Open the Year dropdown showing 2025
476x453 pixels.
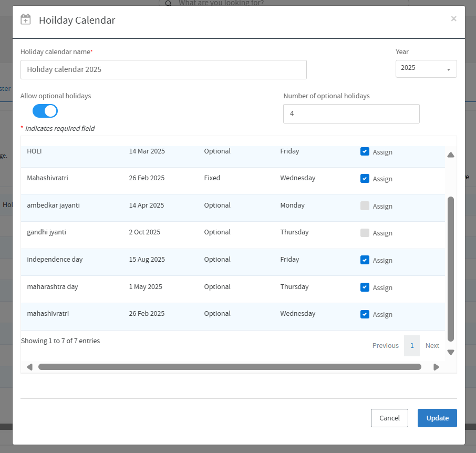(x=426, y=69)
